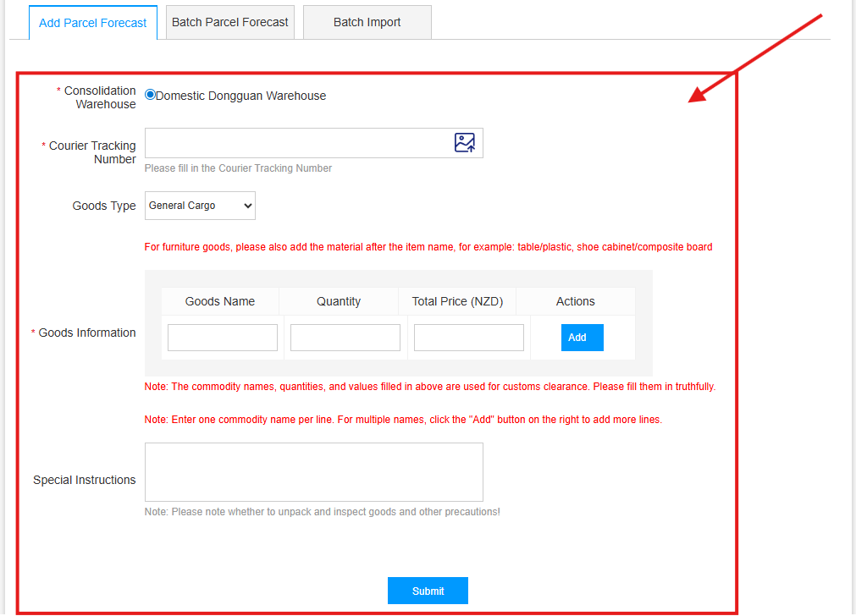Click the Goods Name input box
This screenshot has height=616, width=856.
[x=223, y=338]
